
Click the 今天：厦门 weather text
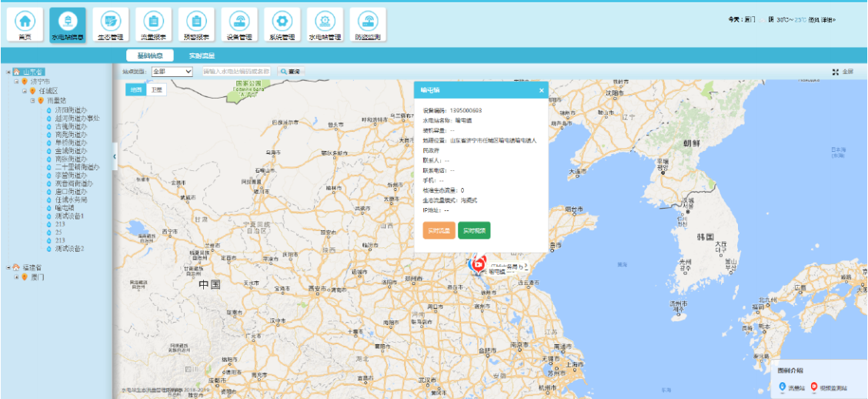[742, 19]
